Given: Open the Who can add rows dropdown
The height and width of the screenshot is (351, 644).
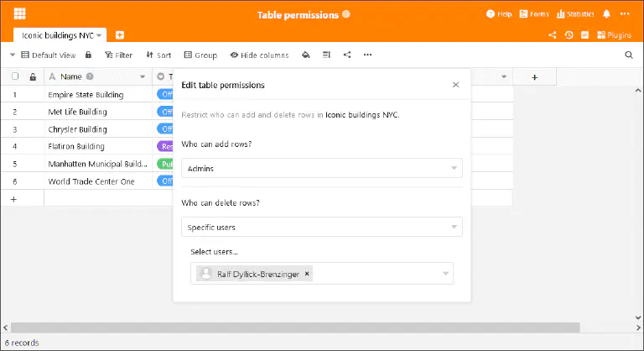Looking at the screenshot, I should (x=322, y=168).
